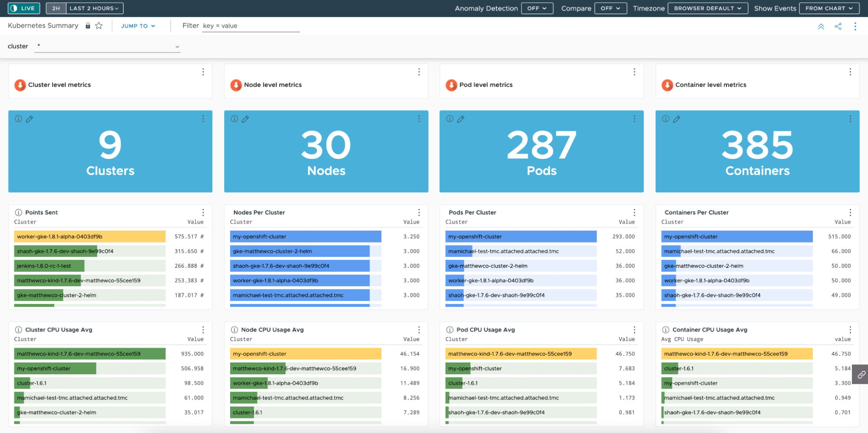Collapse header with double chevron icon
Screen dimensions: 868x433
coord(821,26)
